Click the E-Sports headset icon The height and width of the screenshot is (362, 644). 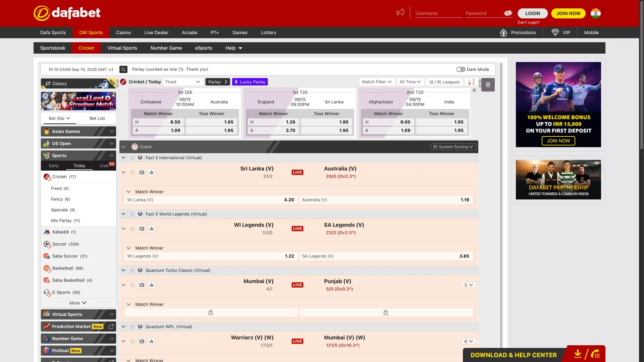(x=47, y=292)
